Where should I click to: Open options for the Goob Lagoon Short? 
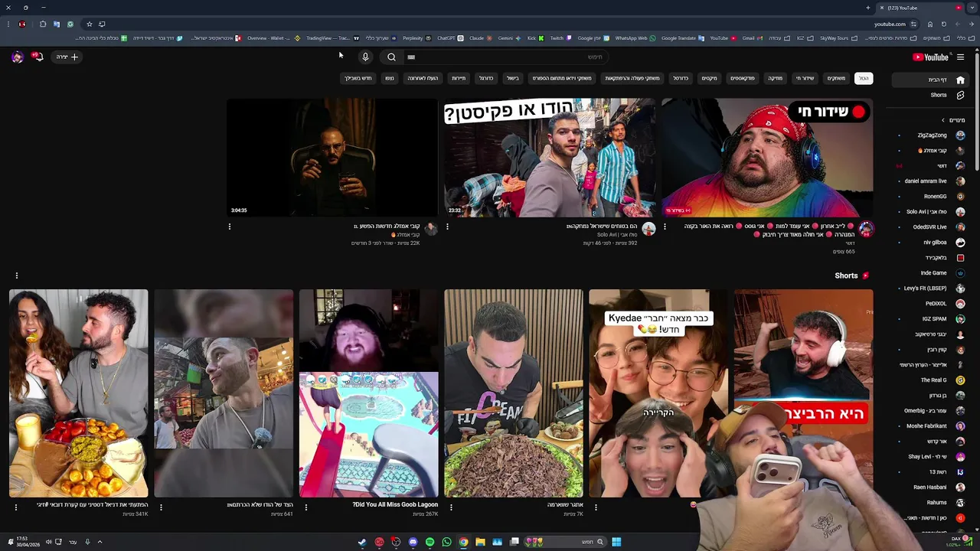tap(305, 507)
